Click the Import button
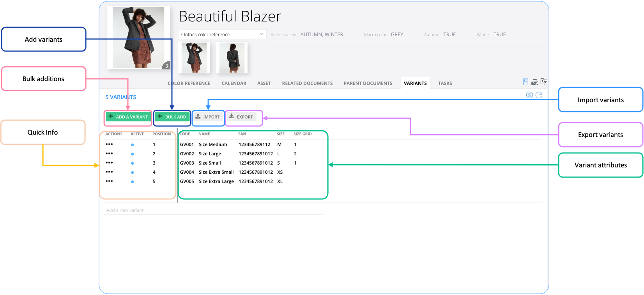The width and height of the screenshot is (644, 295). pyautogui.click(x=208, y=117)
